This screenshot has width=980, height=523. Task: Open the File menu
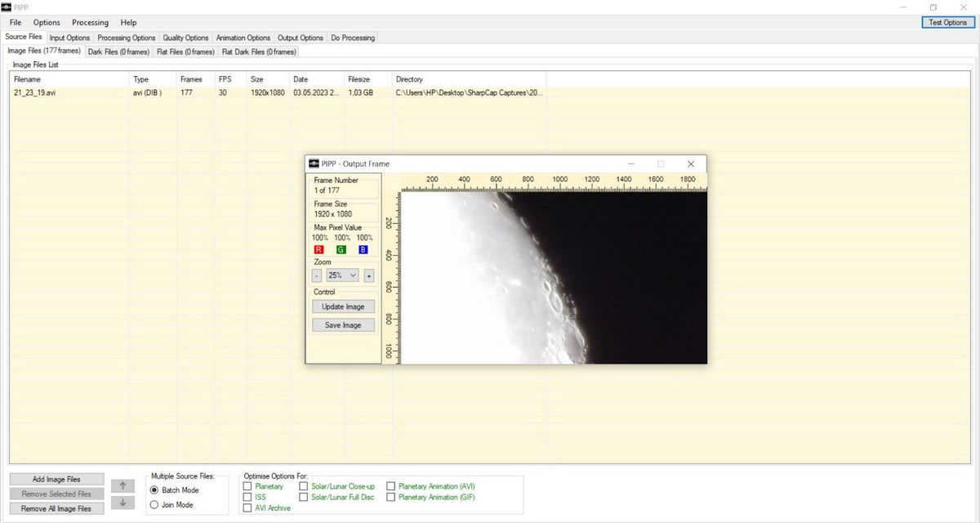[16, 22]
